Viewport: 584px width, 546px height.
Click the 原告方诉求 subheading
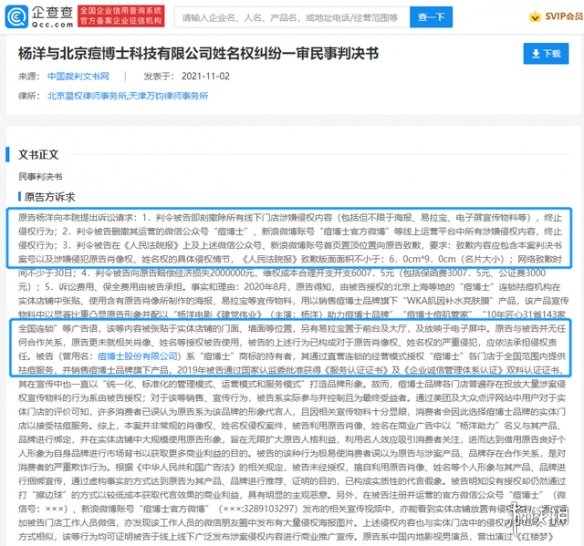[x=50, y=197]
